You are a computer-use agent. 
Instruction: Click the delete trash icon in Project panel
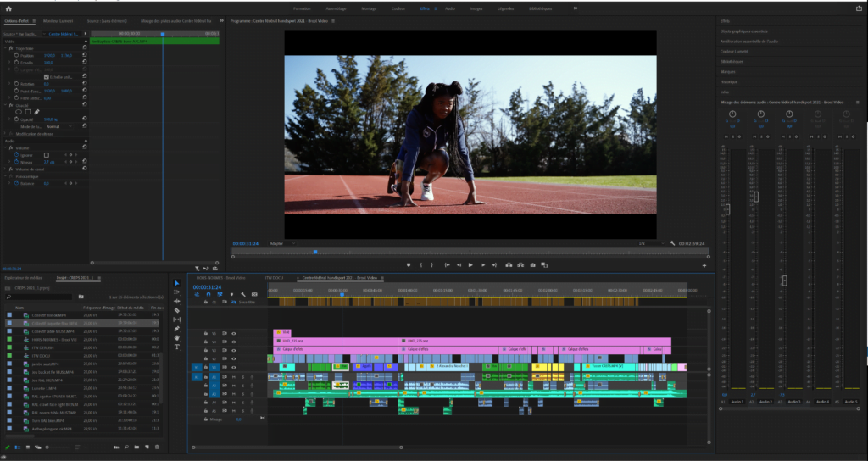tap(157, 446)
